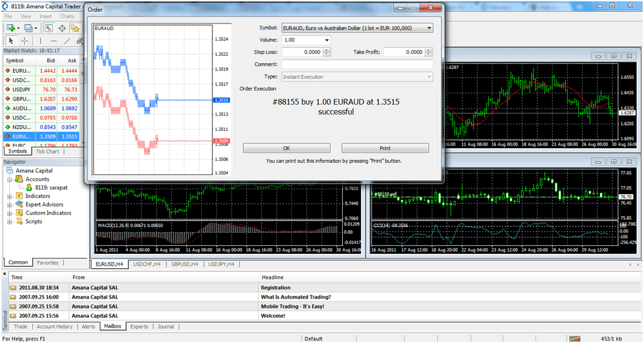Click the New Chart toolbar icon
Image resolution: width=644 pixels, height=342 pixels.
tap(11, 28)
